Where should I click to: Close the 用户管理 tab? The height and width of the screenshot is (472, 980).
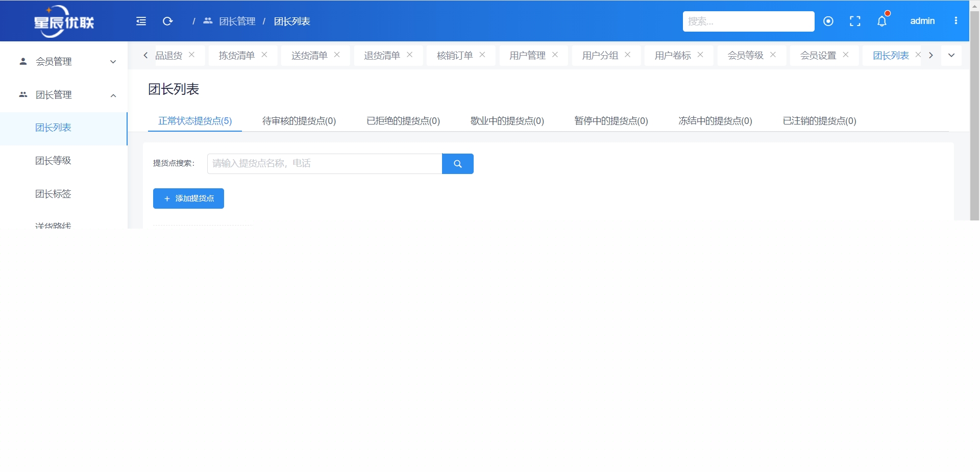pyautogui.click(x=555, y=55)
